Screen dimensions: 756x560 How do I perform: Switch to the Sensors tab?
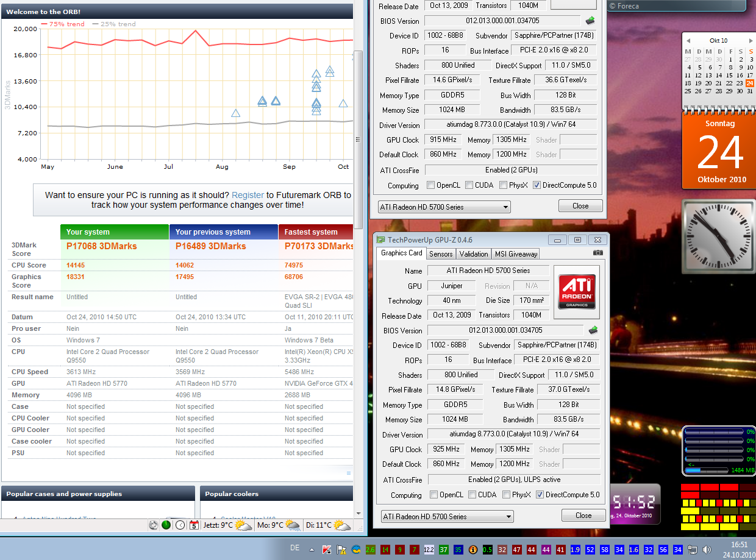click(441, 253)
